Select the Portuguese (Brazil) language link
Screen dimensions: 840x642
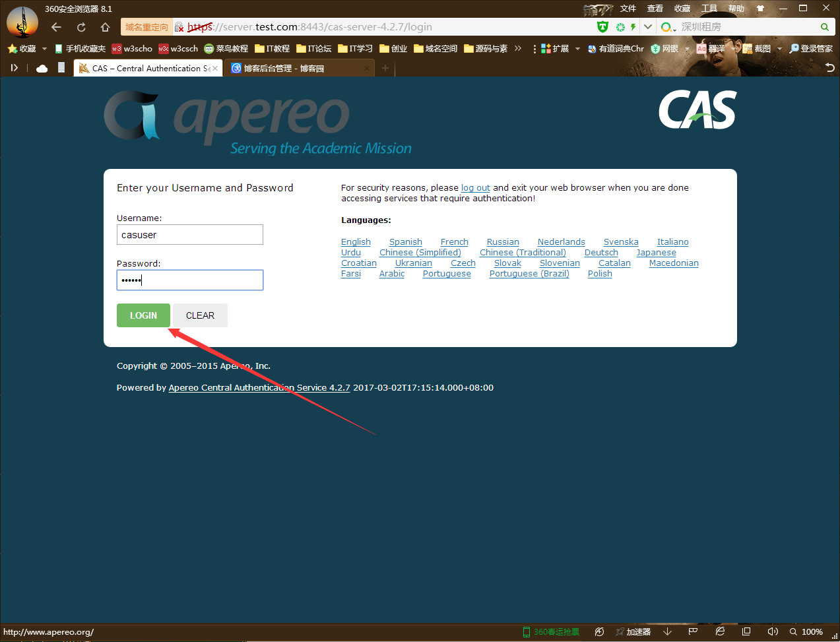click(529, 274)
